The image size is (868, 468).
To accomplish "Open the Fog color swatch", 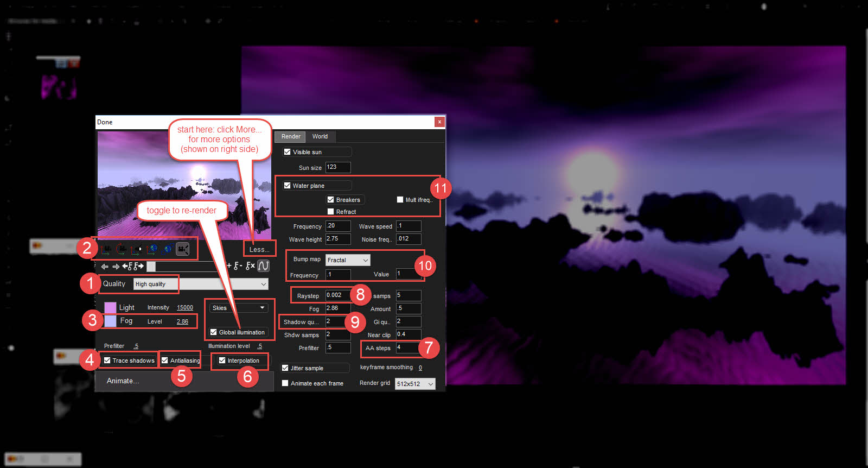I will (110, 321).
